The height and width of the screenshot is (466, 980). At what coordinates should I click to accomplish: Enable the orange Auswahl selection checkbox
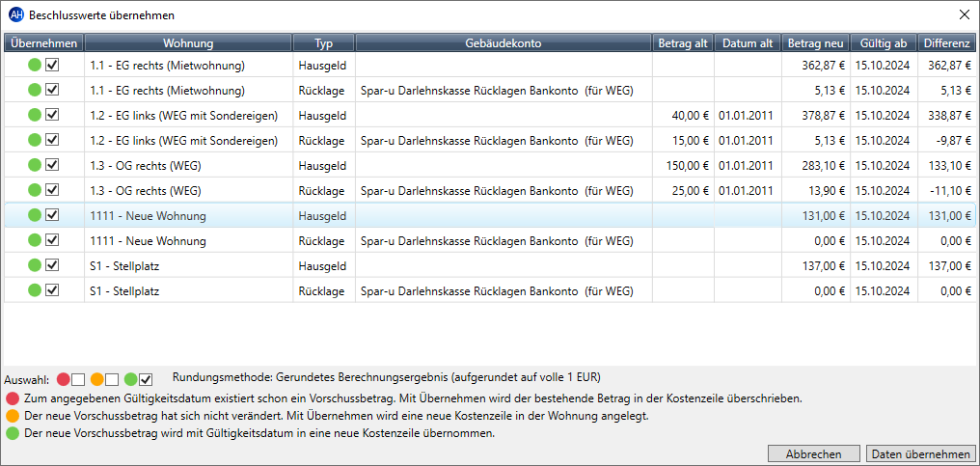pyautogui.click(x=112, y=379)
